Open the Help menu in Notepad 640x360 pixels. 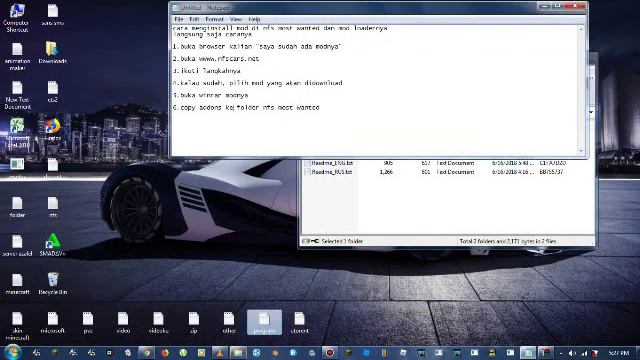click(254, 19)
